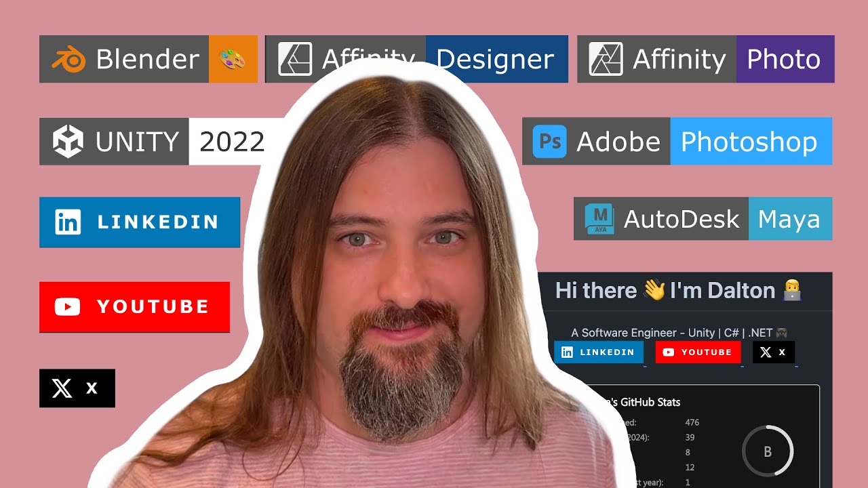
Task: Click the 'YOUTUBE' text on large red badge
Action: [153, 307]
